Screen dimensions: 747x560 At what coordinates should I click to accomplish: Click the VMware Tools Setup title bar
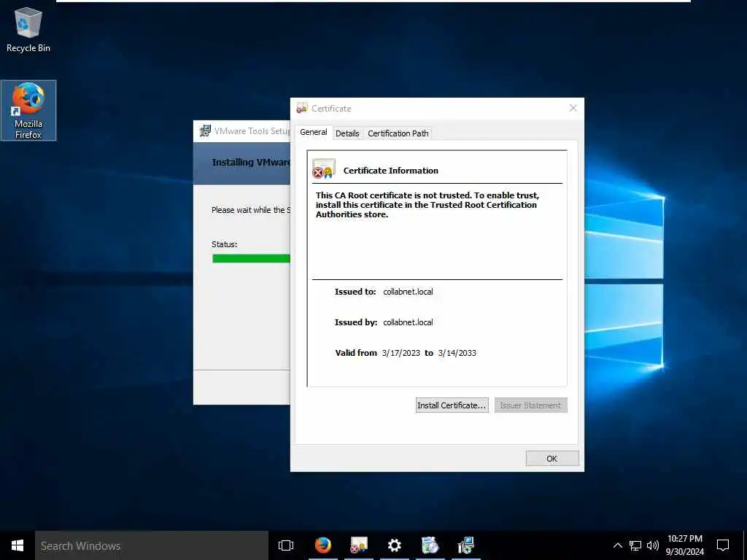(242, 131)
